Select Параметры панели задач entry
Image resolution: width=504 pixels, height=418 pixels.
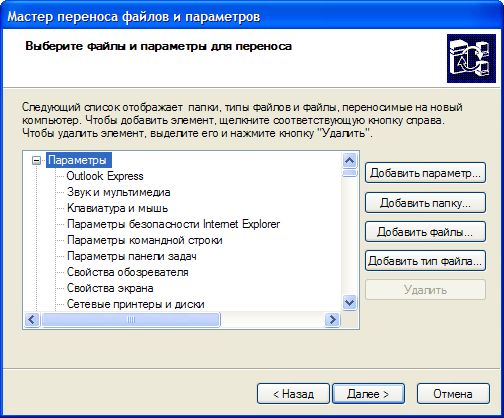[x=132, y=256]
